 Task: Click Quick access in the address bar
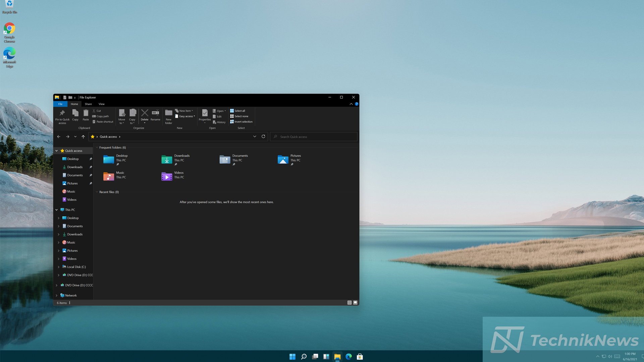[x=108, y=137]
